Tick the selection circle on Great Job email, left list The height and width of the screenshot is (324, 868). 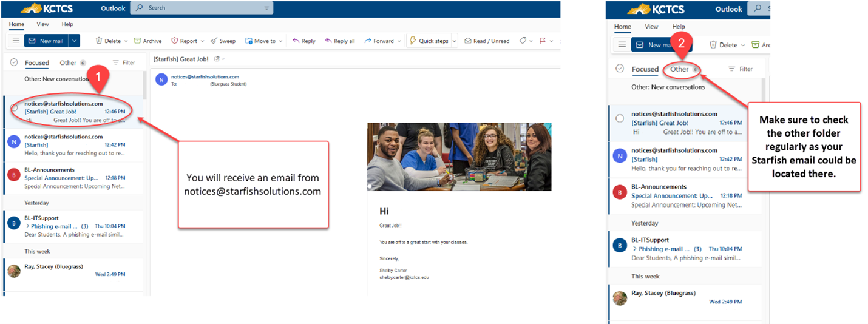coord(14,108)
